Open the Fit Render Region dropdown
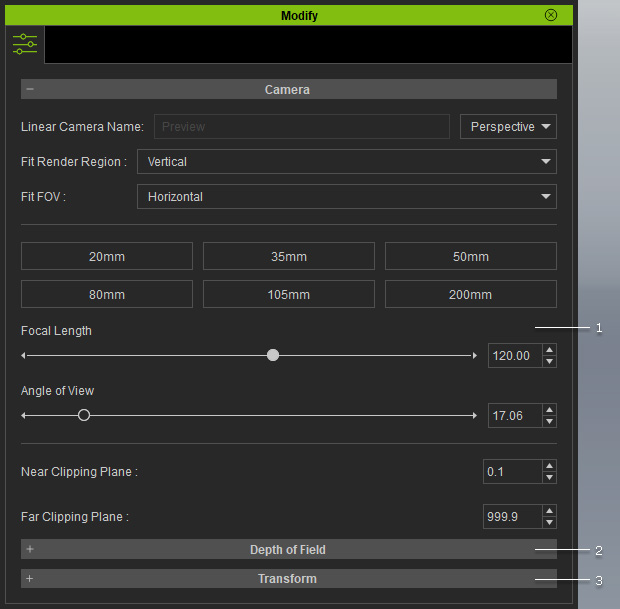The height and width of the screenshot is (609, 620). (347, 161)
